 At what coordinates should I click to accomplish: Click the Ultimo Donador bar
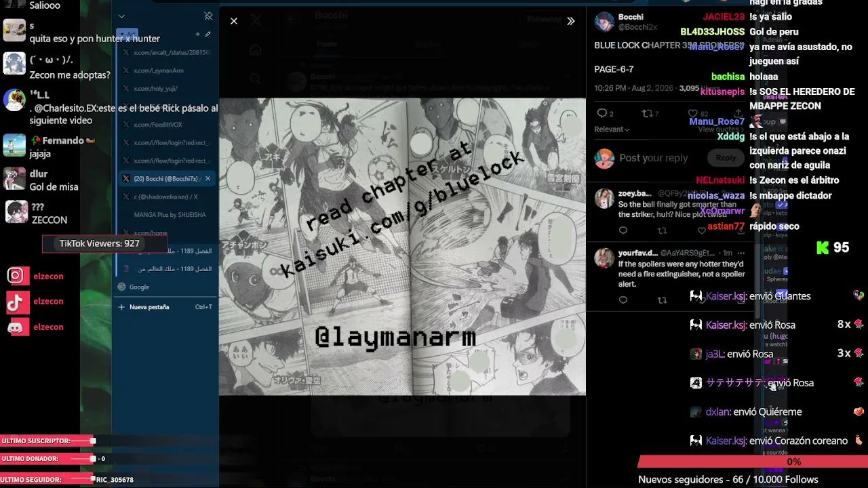point(47,459)
